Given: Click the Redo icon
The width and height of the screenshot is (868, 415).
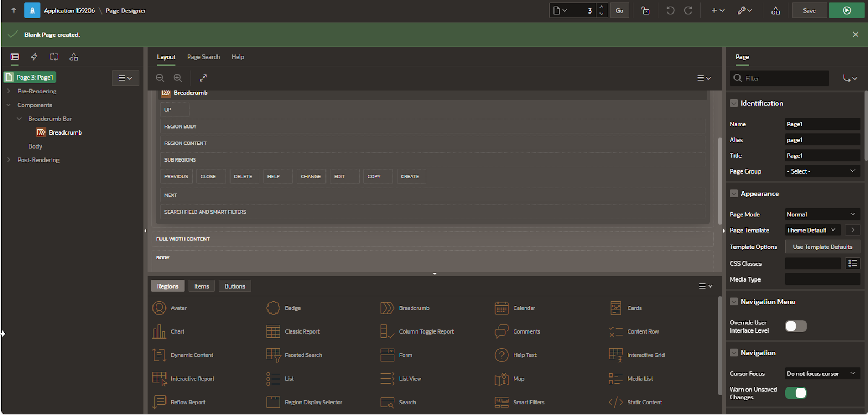Looking at the screenshot, I should pyautogui.click(x=688, y=10).
